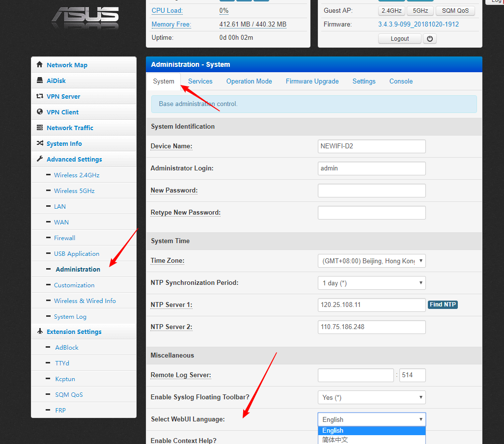
Task: Select 简体中文 from the language list
Action: point(336,440)
